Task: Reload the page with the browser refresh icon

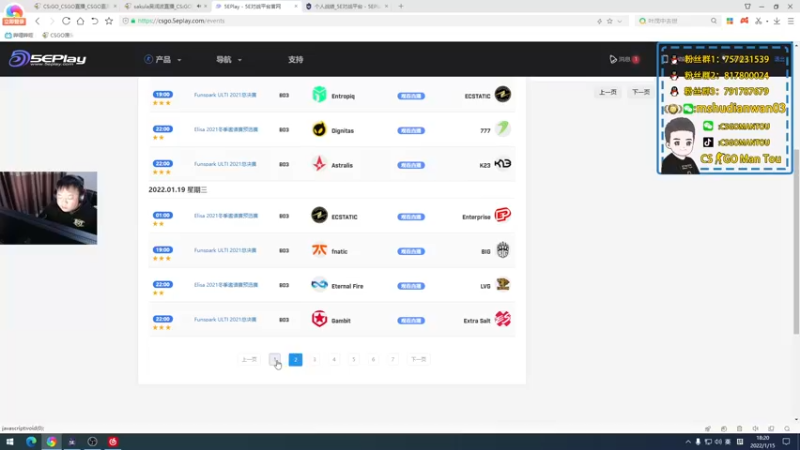Action: 66,21
